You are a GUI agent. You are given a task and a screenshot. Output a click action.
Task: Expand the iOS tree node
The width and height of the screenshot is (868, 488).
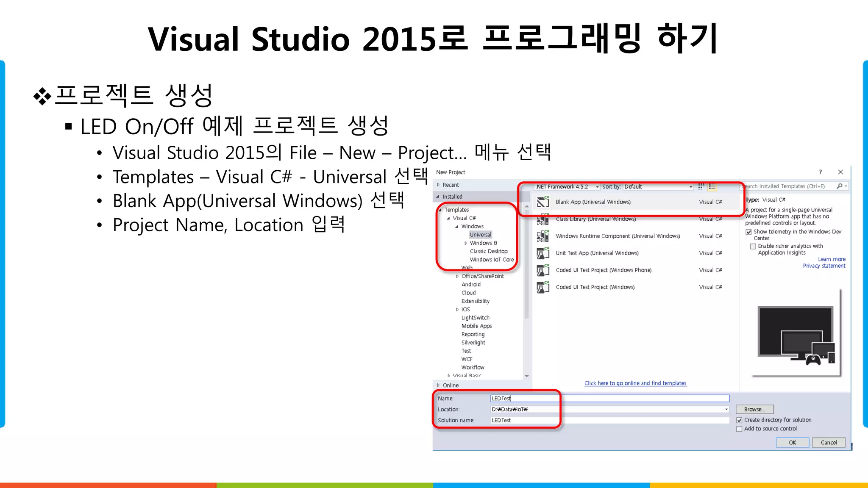tap(457, 310)
